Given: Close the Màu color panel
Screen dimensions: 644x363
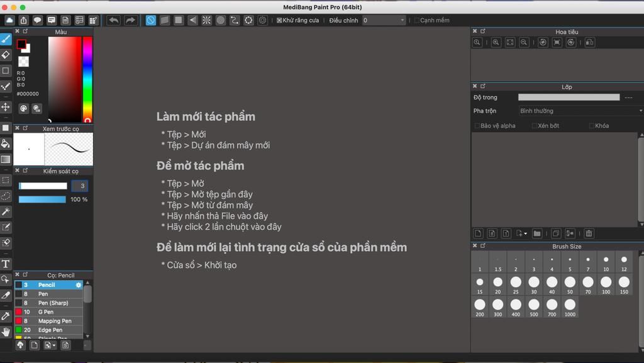Looking at the screenshot, I should pos(17,31).
